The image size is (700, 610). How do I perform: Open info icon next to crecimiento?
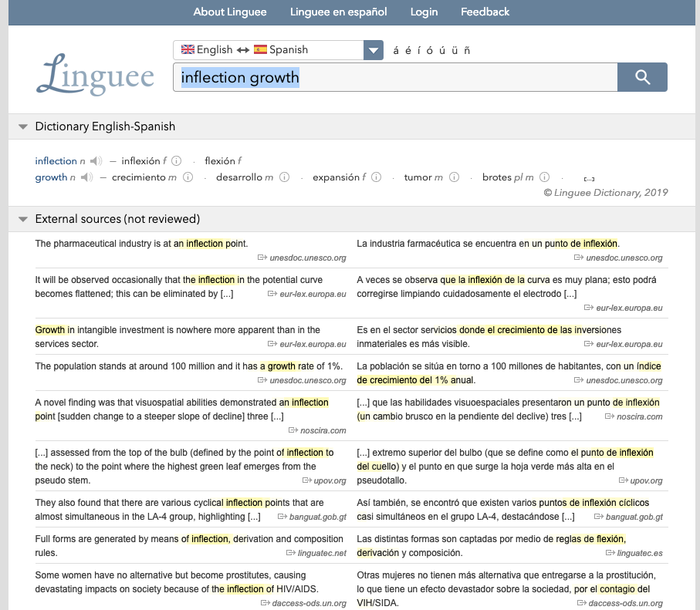point(185,177)
